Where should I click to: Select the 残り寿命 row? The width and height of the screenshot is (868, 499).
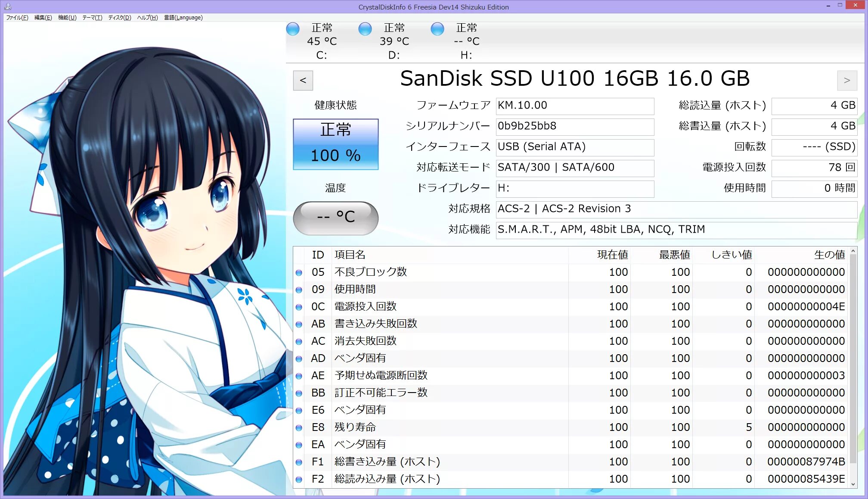click(x=571, y=427)
